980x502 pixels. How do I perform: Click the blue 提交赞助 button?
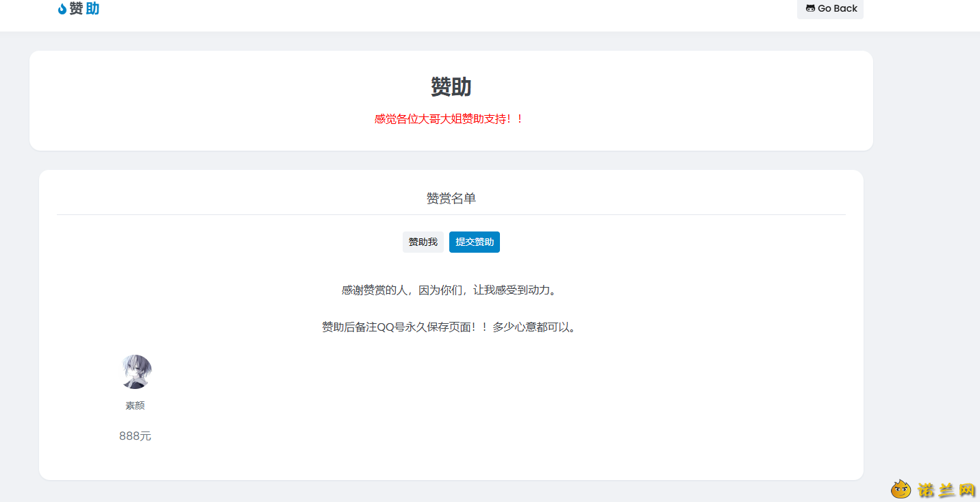475,242
